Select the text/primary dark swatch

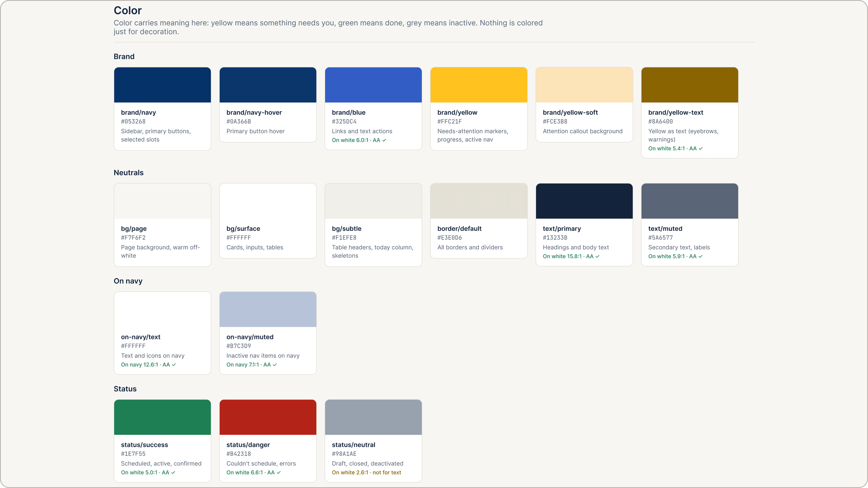584,201
